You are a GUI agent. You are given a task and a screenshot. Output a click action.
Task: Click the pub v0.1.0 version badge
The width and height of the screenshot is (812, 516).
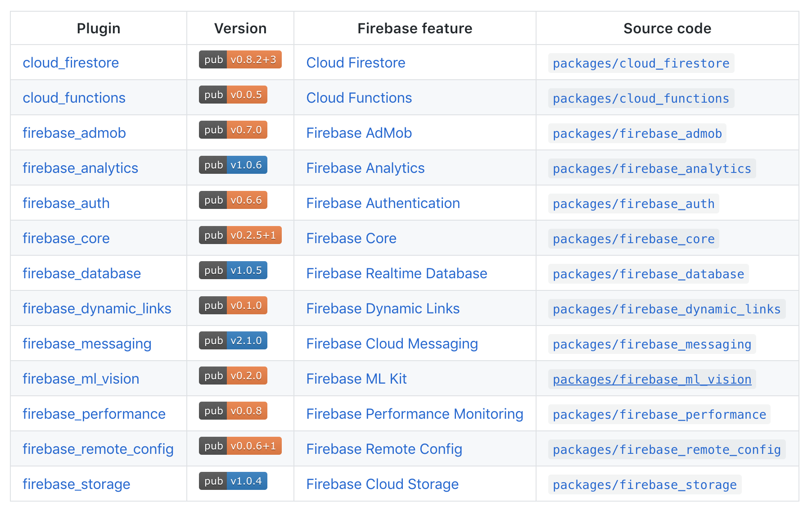pos(233,305)
